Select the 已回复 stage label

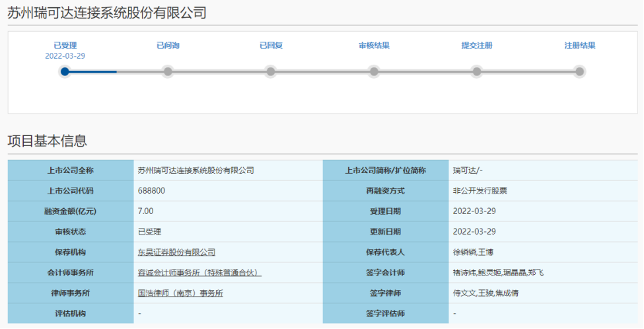(271, 46)
